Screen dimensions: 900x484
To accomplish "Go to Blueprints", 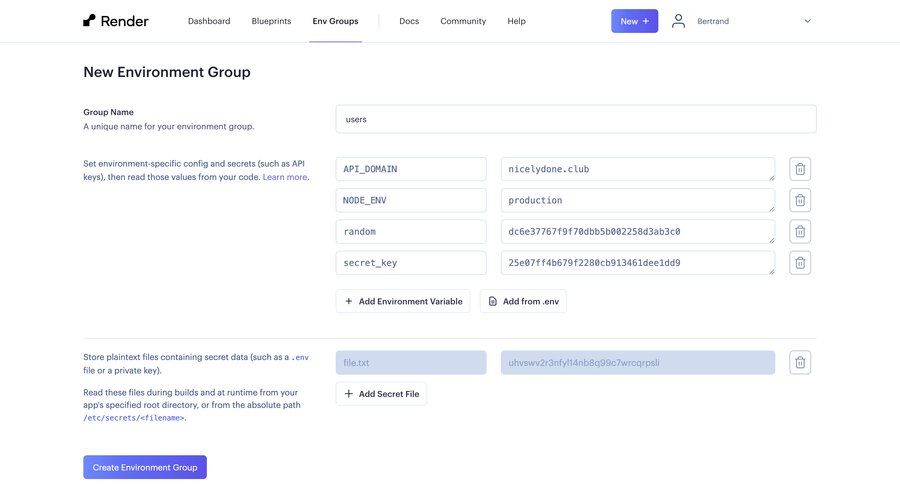I will point(271,21).
